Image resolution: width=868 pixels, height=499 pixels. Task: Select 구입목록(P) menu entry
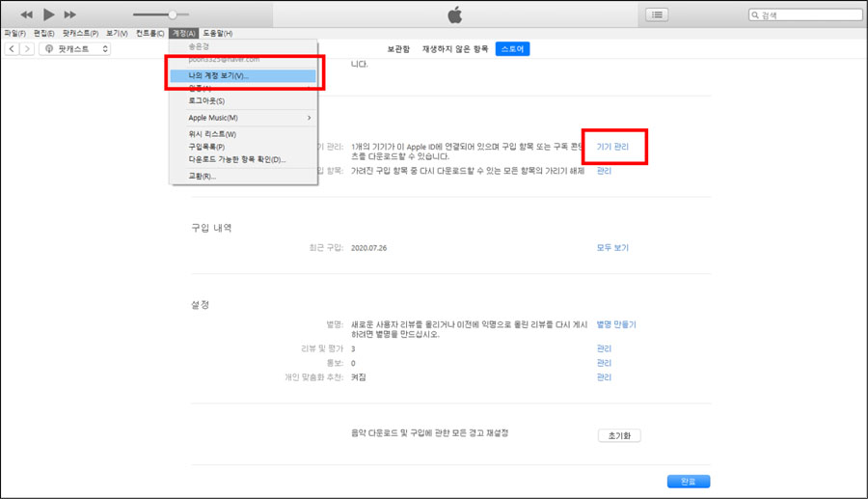tap(206, 147)
